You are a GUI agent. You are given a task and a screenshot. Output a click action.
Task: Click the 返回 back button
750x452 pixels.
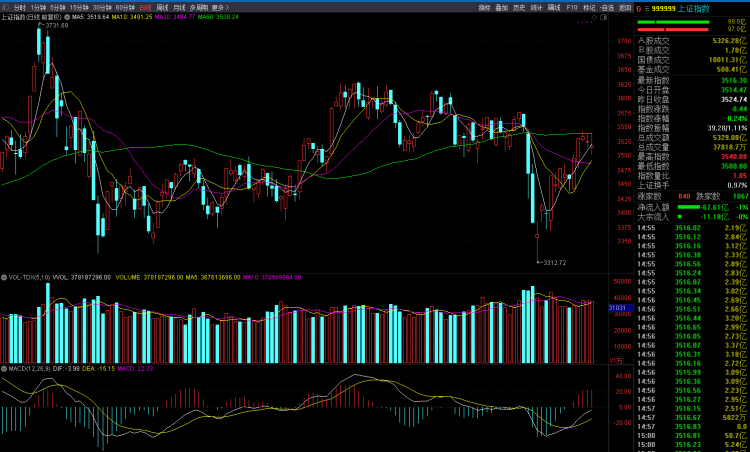625,7
